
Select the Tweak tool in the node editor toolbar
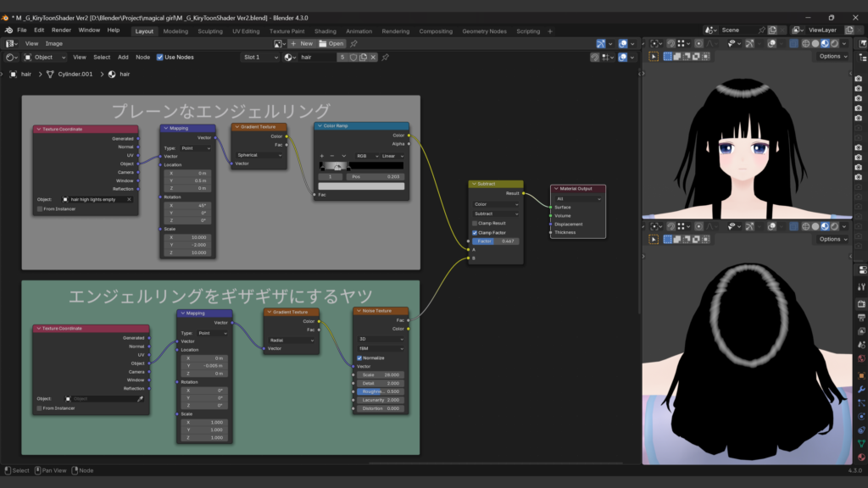coord(654,57)
